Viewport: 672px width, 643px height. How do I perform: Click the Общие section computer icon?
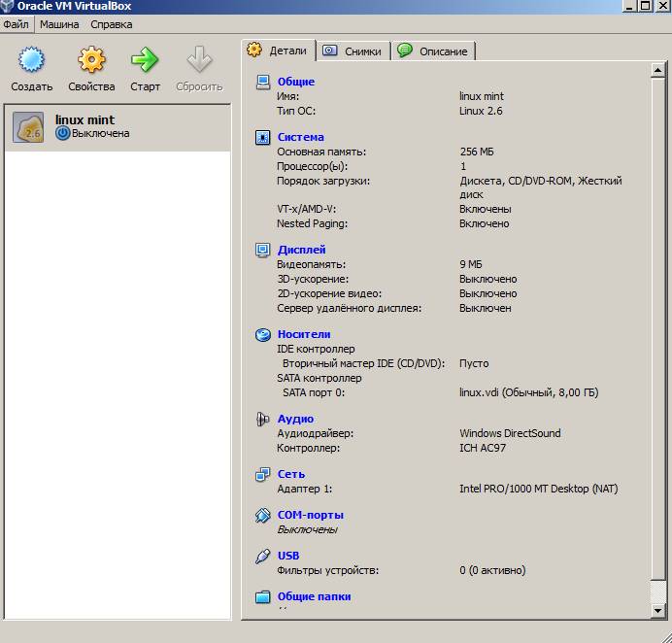tap(263, 82)
